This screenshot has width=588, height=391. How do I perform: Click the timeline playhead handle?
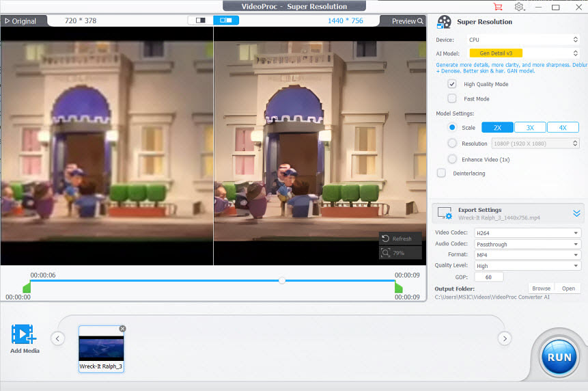pos(282,280)
